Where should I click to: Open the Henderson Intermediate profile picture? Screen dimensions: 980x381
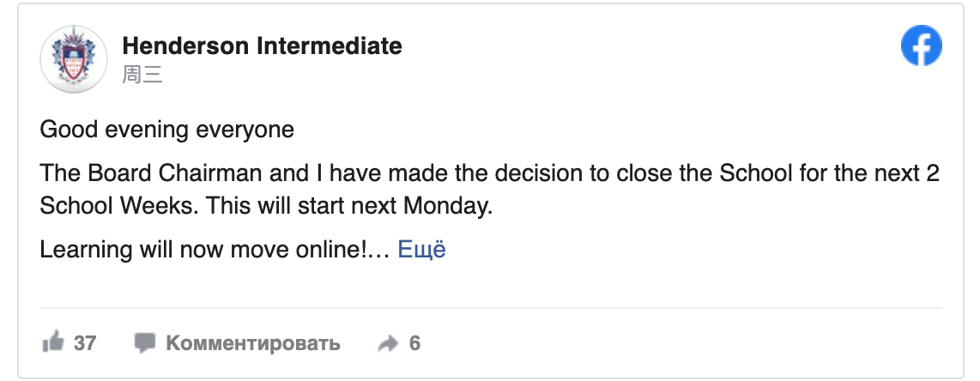pos(74,59)
